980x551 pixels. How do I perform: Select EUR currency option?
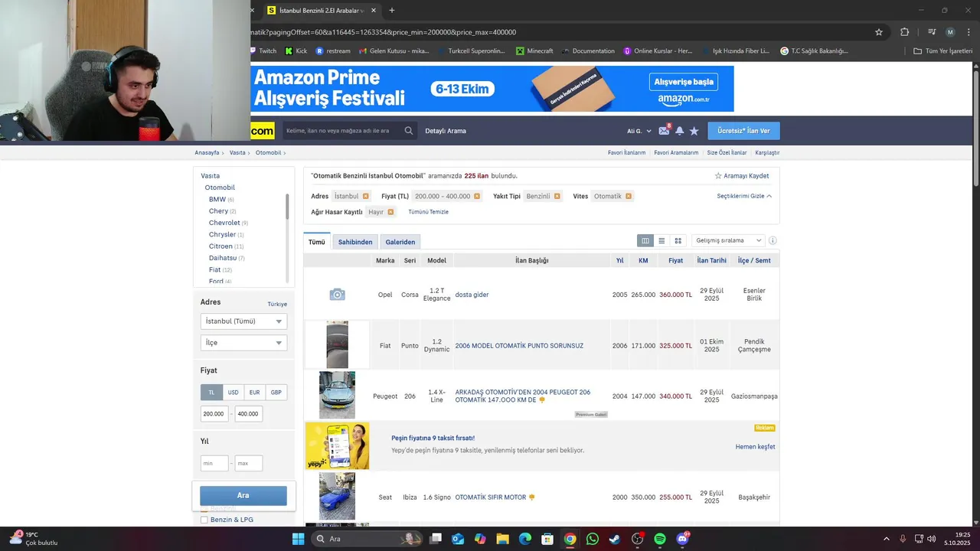tap(254, 393)
